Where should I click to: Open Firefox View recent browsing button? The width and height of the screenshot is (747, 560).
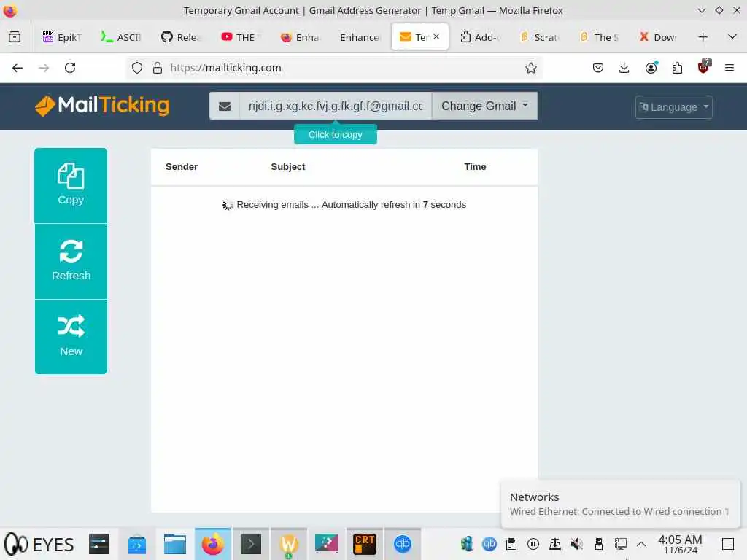(x=15, y=36)
